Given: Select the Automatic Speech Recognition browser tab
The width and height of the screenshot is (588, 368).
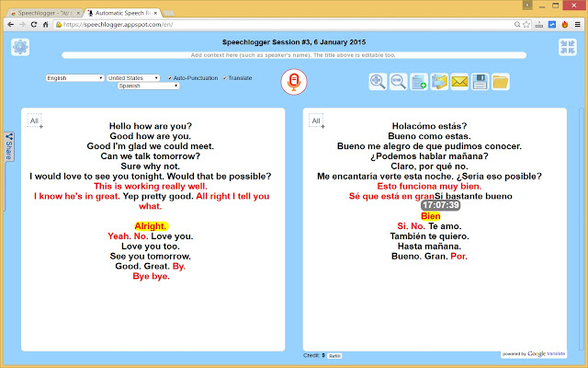Looking at the screenshot, I should pyautogui.click(x=122, y=13).
